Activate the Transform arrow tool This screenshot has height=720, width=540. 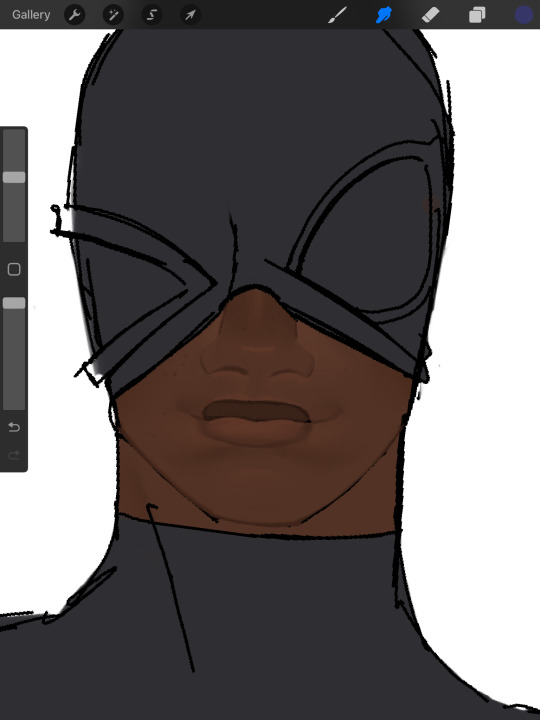tap(190, 15)
